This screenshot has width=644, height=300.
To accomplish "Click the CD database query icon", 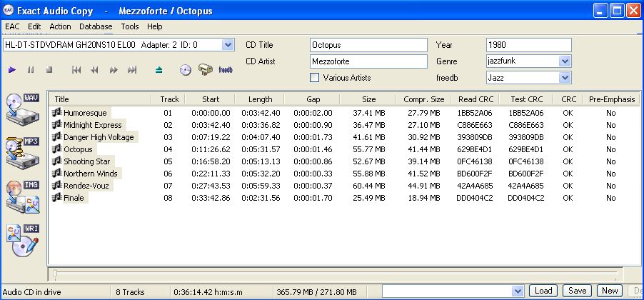I will 186,70.
